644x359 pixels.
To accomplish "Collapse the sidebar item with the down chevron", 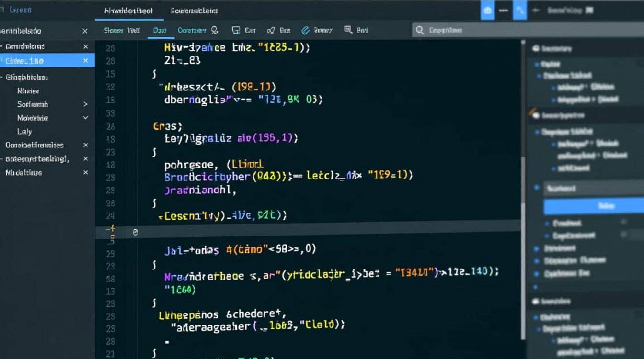I will pyautogui.click(x=85, y=117).
